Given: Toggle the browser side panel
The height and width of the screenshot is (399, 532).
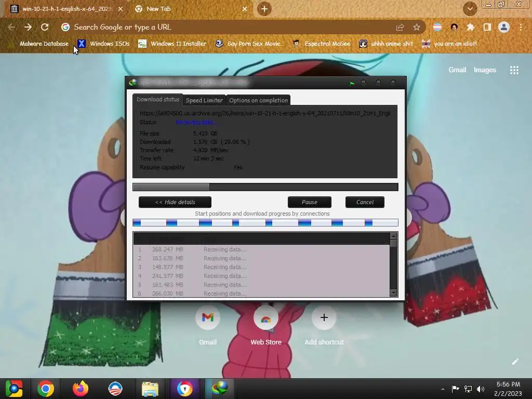Looking at the screenshot, I should tap(487, 27).
